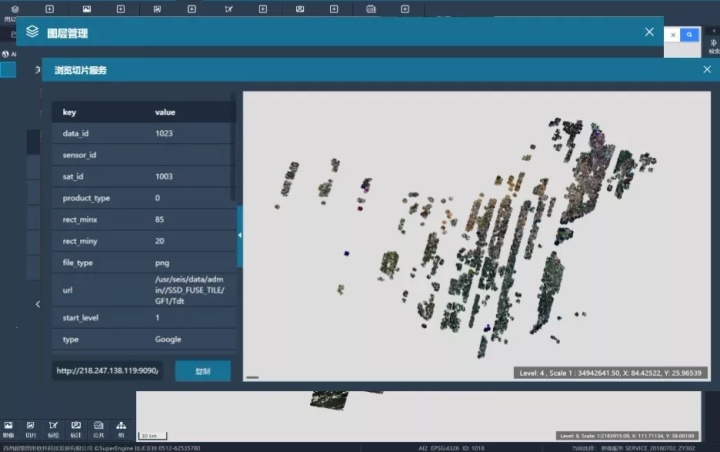This screenshot has height=452, width=720.
Task: Click the satellite tile preview map
Action: pos(477,236)
